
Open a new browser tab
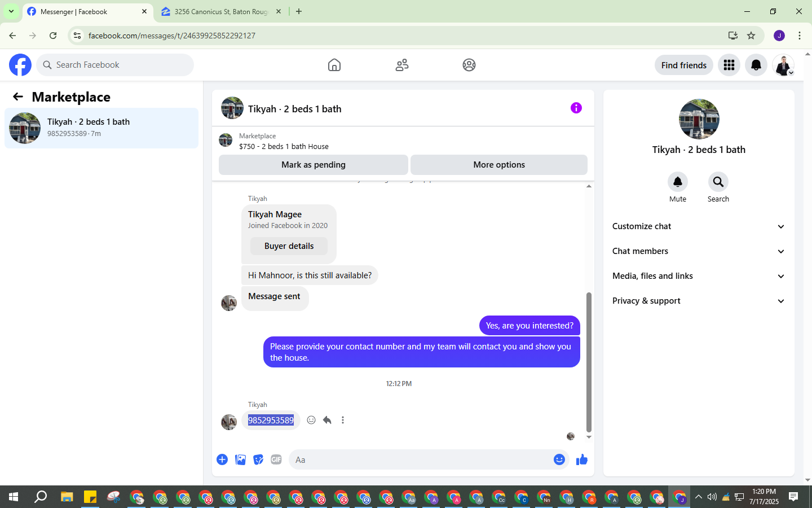(x=299, y=11)
